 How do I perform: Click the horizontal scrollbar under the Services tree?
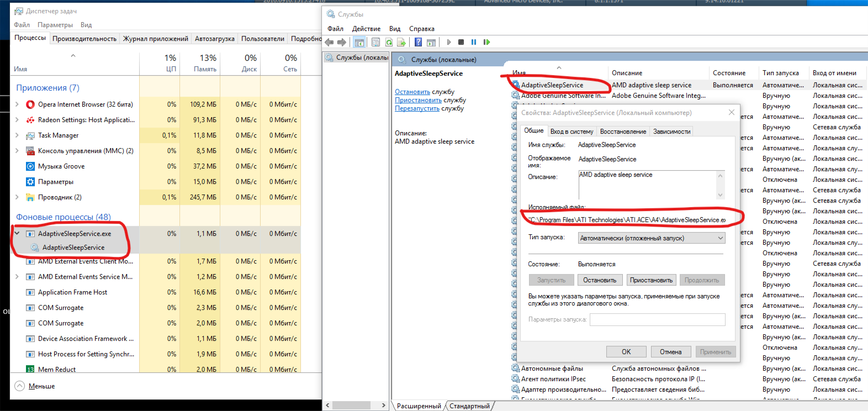[x=356, y=405]
